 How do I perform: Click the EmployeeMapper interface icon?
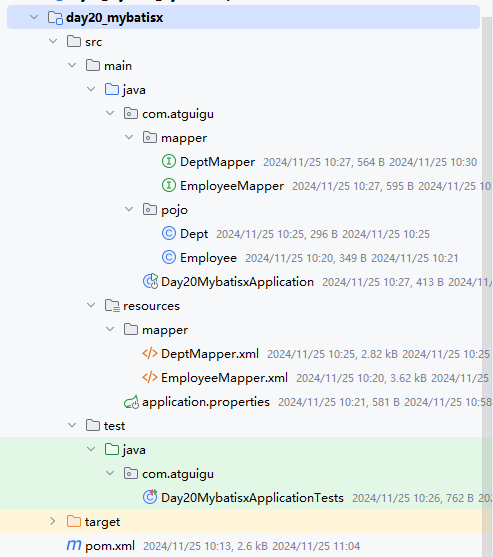169,185
